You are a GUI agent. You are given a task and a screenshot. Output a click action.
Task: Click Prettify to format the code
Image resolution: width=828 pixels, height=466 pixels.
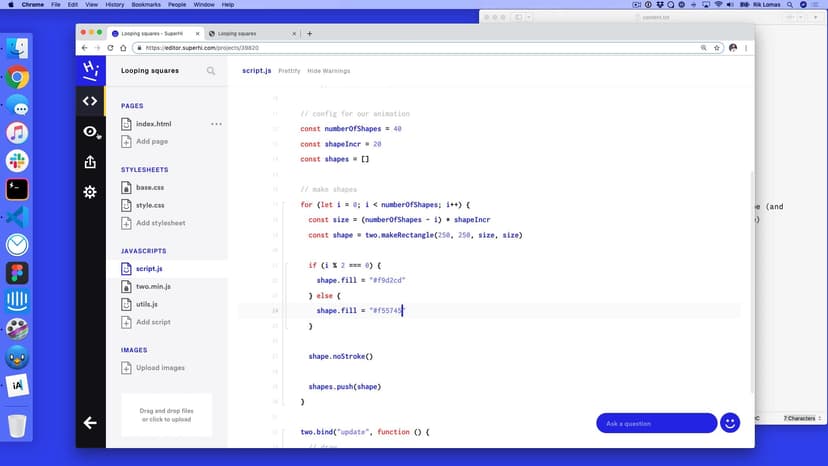[x=289, y=71]
